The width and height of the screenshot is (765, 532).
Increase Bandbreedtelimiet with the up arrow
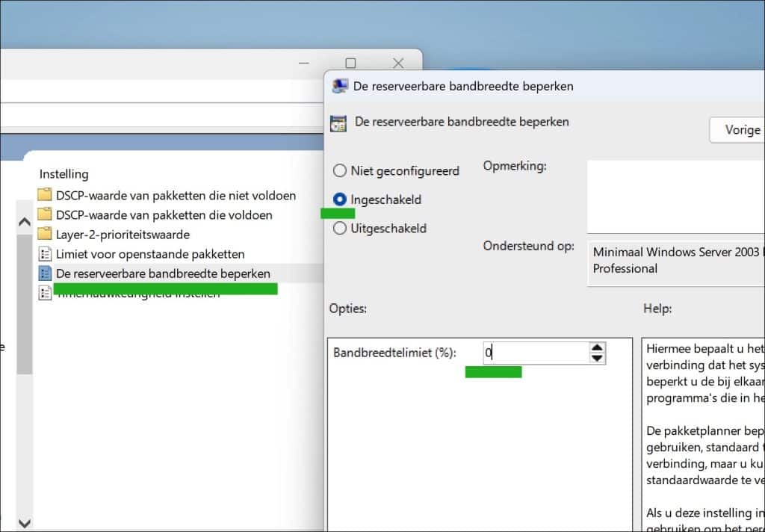(597, 347)
